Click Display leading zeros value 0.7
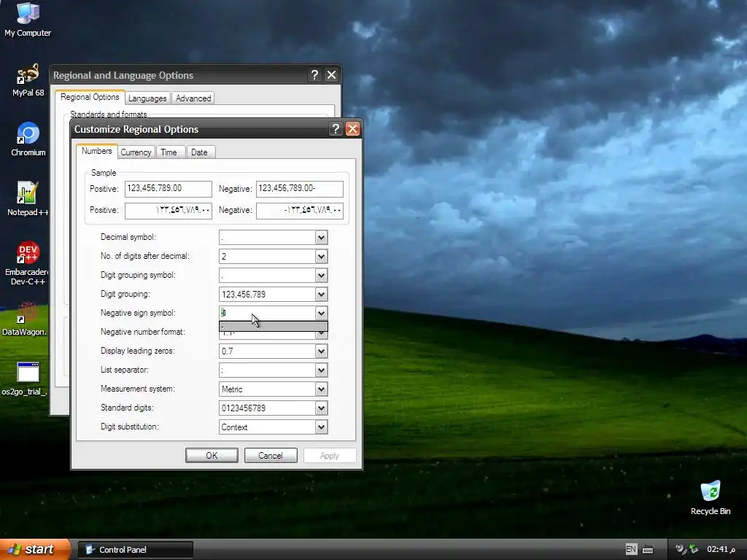The height and width of the screenshot is (560, 747). (x=228, y=351)
